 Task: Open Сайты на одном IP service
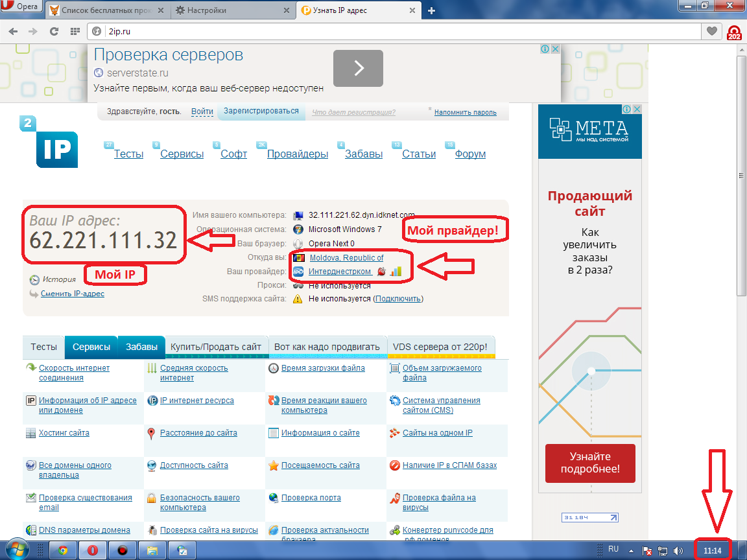(x=438, y=433)
